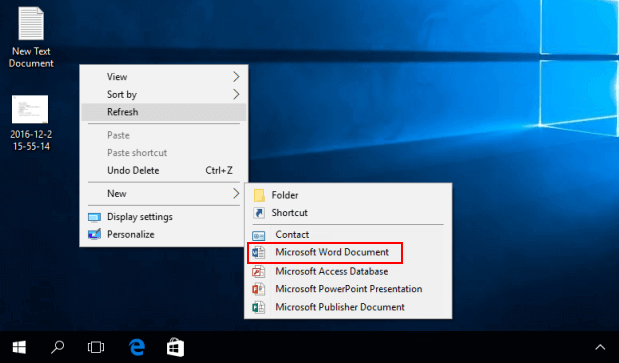The height and width of the screenshot is (363, 619).
Task: Select Refresh in context menu
Action: click(163, 112)
